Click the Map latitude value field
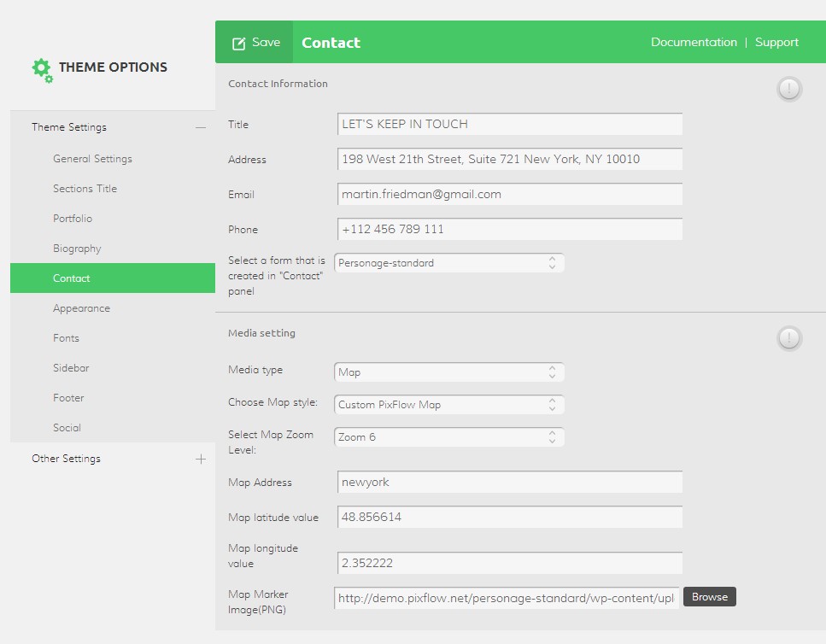 point(510,518)
